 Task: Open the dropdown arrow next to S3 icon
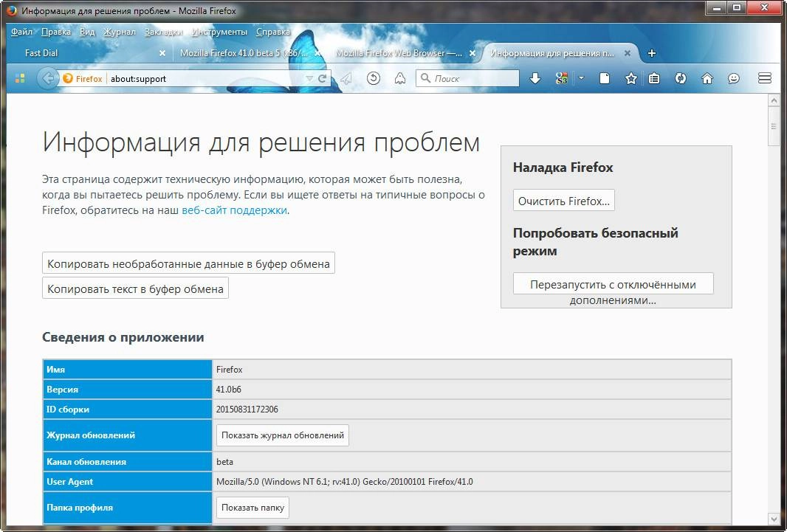[x=581, y=79]
